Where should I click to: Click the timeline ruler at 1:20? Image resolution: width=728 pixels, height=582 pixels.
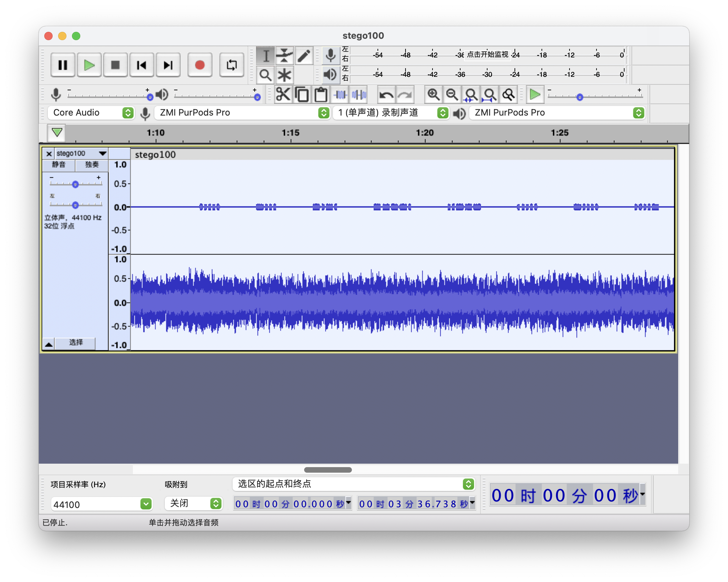(x=425, y=133)
